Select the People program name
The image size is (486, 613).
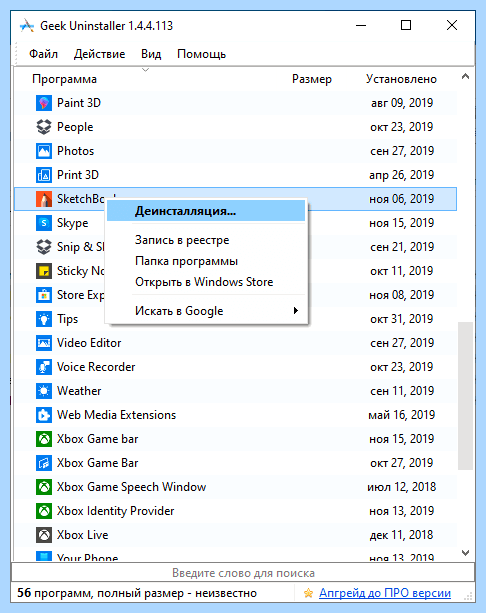coord(75,127)
